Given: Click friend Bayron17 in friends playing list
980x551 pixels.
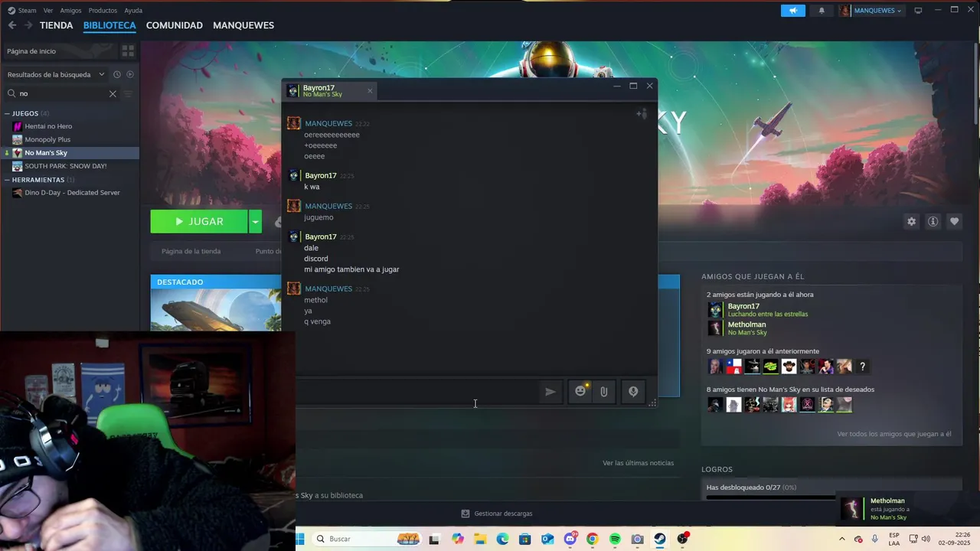Looking at the screenshot, I should click(x=758, y=309).
